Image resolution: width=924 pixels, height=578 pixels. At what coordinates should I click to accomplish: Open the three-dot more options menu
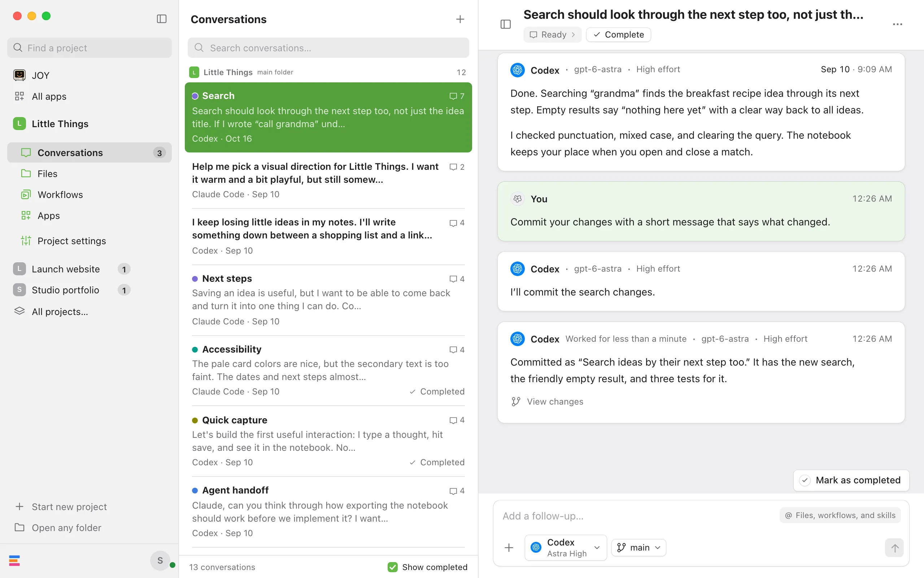(x=897, y=24)
